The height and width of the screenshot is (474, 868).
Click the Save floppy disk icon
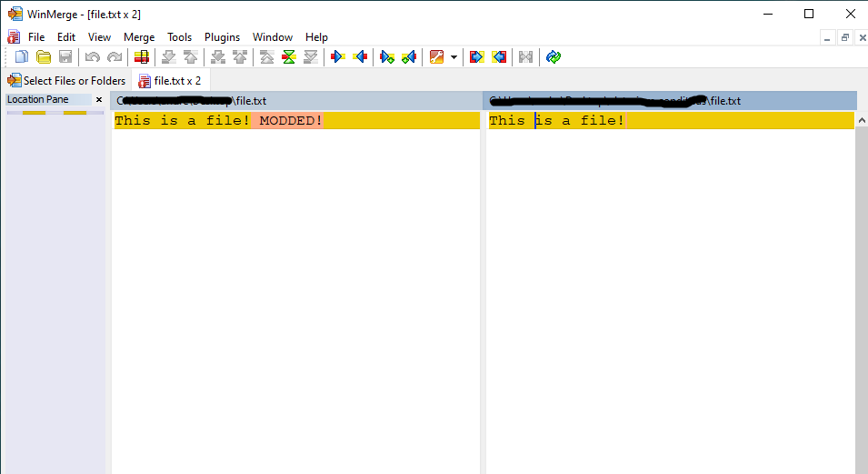click(65, 56)
